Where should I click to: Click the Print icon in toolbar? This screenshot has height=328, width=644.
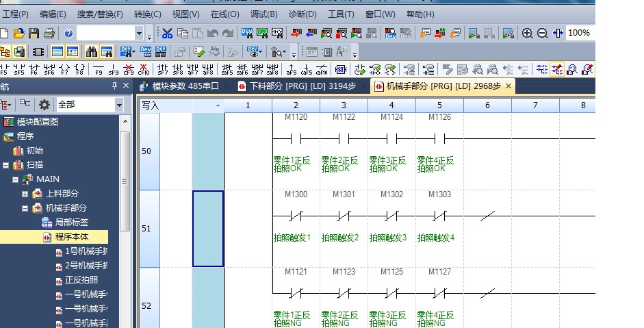coord(49,33)
